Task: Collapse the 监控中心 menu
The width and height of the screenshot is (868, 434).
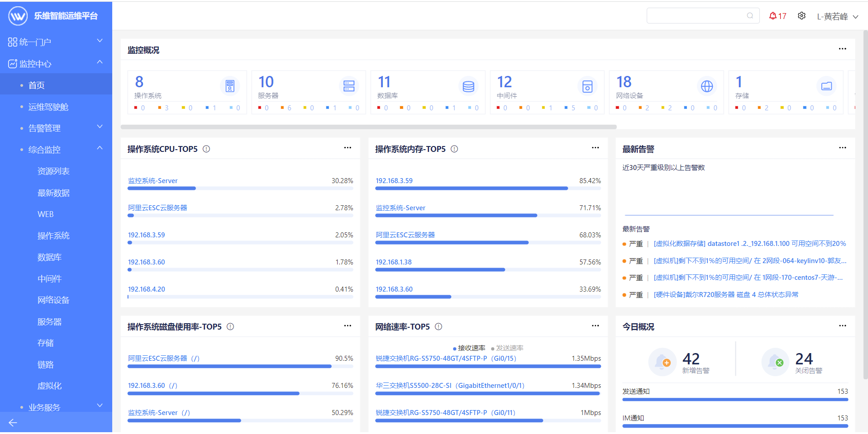Action: pos(56,64)
